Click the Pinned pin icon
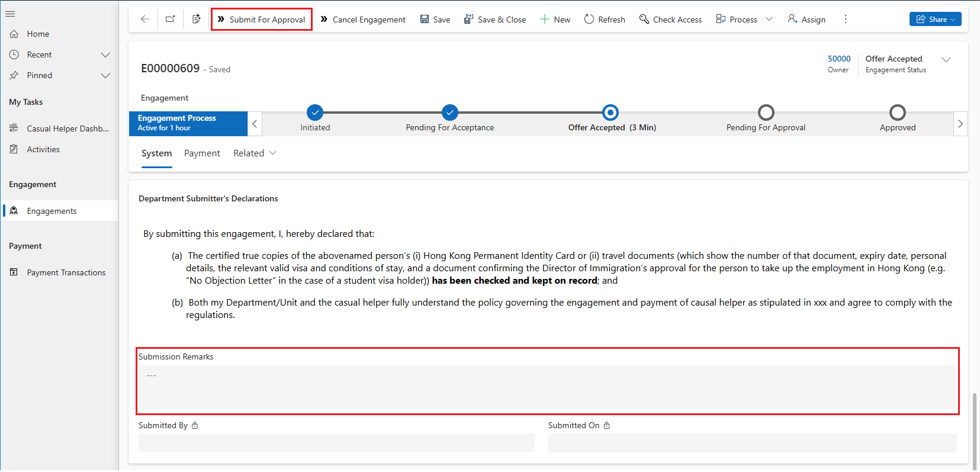This screenshot has width=980, height=472. [x=14, y=75]
